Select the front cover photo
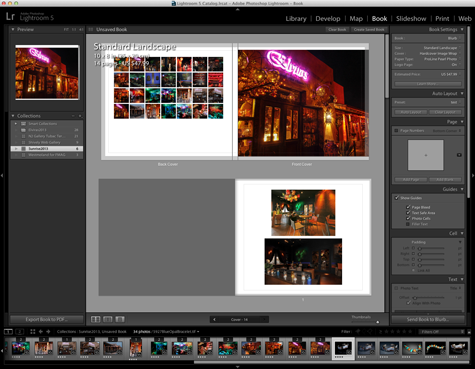 click(x=303, y=103)
